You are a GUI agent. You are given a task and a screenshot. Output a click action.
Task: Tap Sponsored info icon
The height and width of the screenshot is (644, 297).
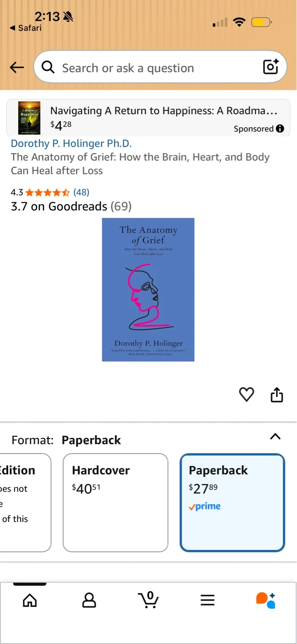click(x=280, y=129)
